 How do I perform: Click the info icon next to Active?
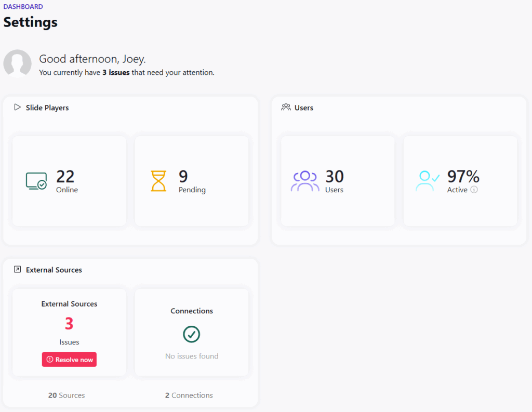pos(474,190)
